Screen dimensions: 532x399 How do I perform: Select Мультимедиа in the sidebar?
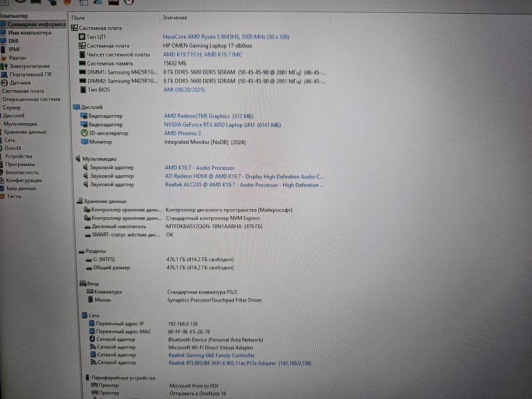21,124
